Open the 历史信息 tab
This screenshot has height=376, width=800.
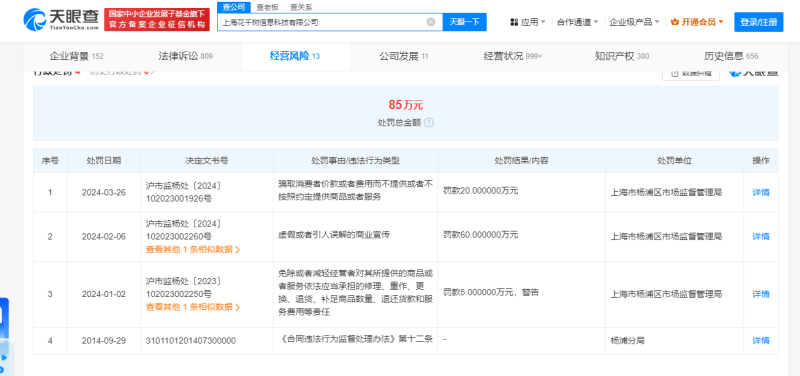pos(731,56)
